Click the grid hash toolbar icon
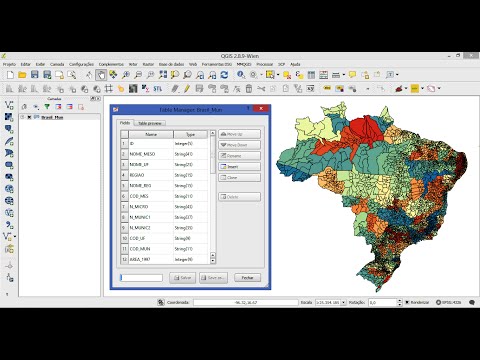Image resolution: width=480 pixels, height=360 pixels. 109,89
